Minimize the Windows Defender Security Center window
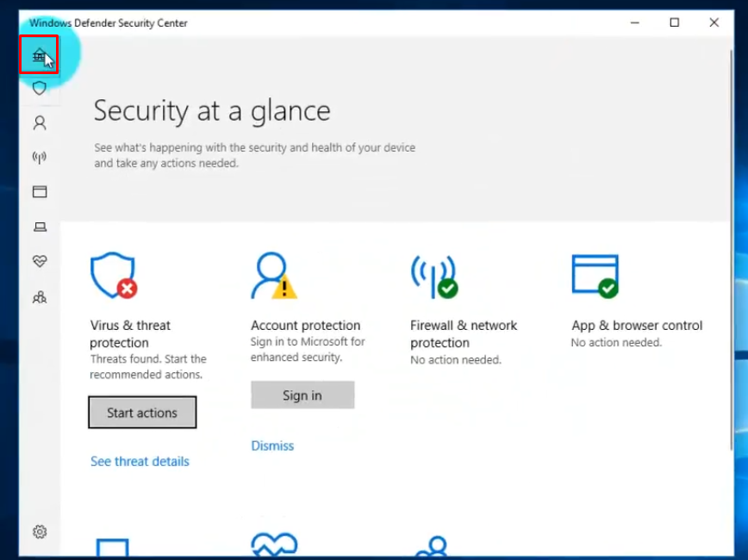Viewport: 748px width, 560px height. (634, 23)
